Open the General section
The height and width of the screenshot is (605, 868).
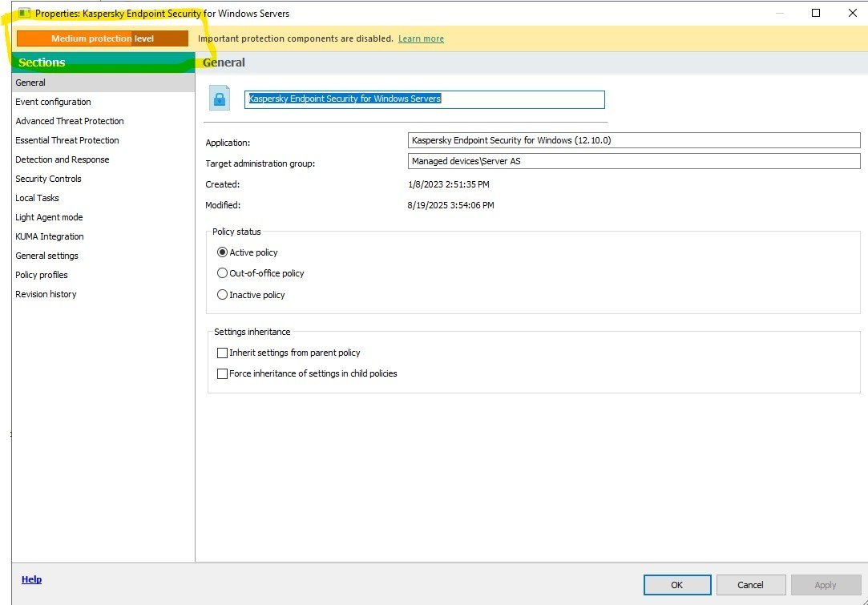click(x=103, y=83)
